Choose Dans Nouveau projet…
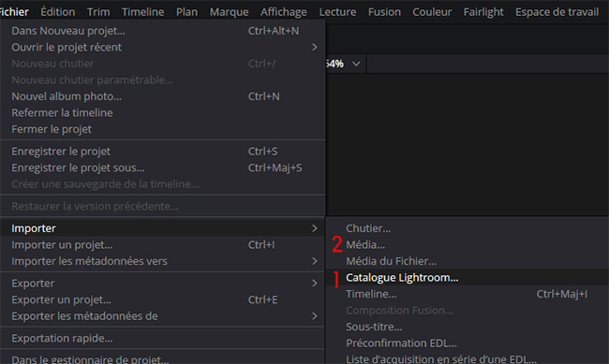The width and height of the screenshot is (609, 364). tap(162, 31)
